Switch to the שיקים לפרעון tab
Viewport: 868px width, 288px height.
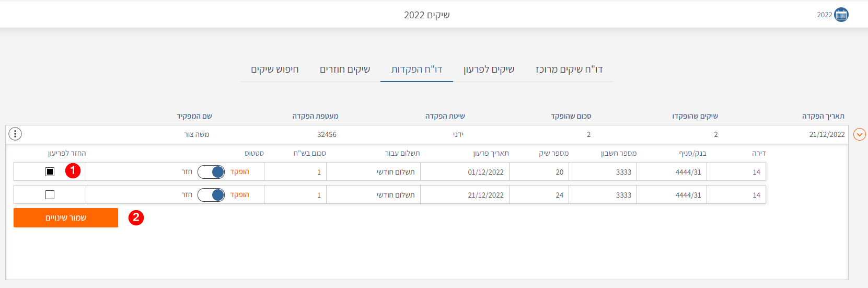point(489,70)
